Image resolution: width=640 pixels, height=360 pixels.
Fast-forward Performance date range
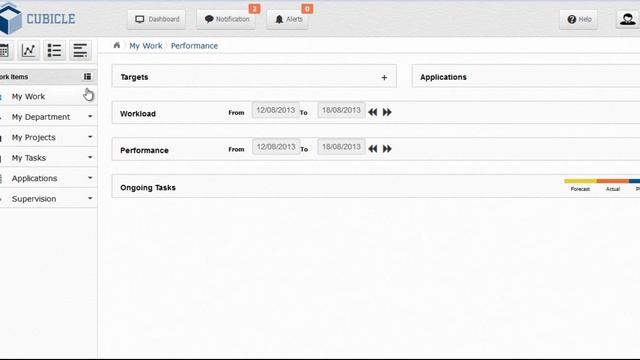[387, 149]
